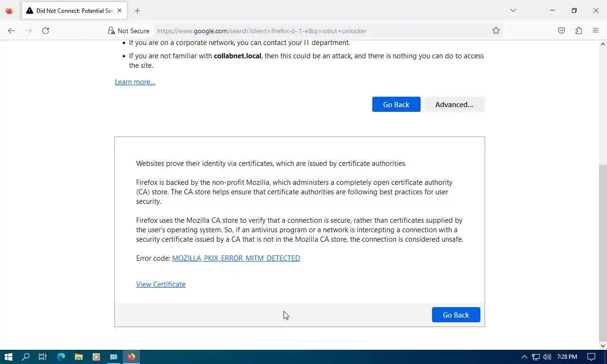This screenshot has width=607, height=364.
Task: Click the 7:28 PM clock
Action: [x=567, y=357]
